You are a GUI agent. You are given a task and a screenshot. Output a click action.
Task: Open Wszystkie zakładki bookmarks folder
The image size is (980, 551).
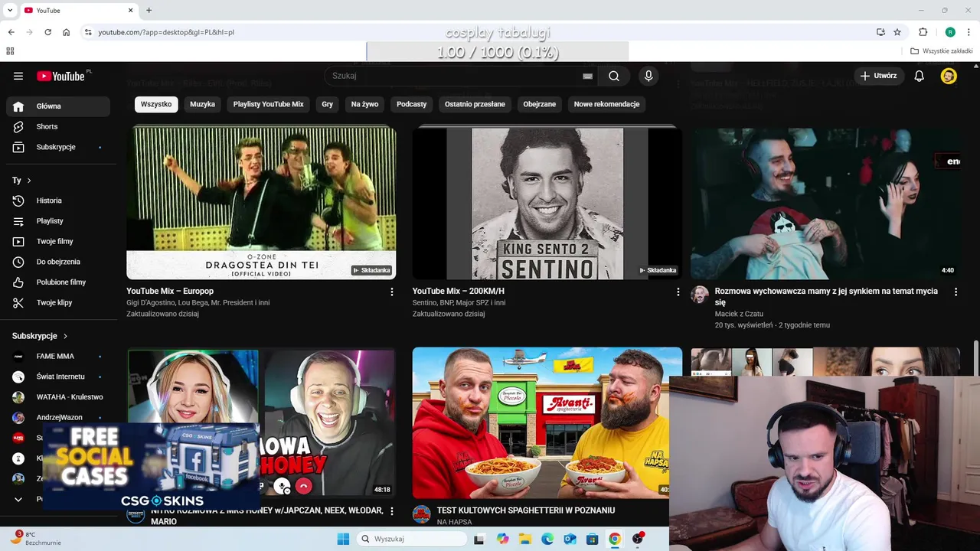click(x=942, y=51)
